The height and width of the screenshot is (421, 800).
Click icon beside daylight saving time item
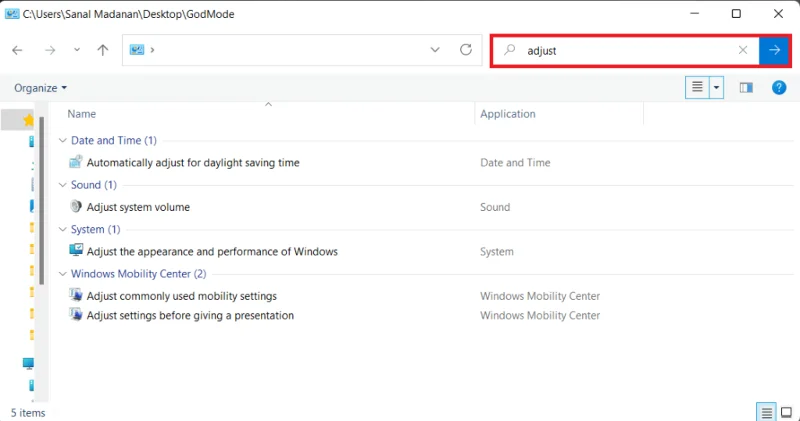tap(76, 162)
